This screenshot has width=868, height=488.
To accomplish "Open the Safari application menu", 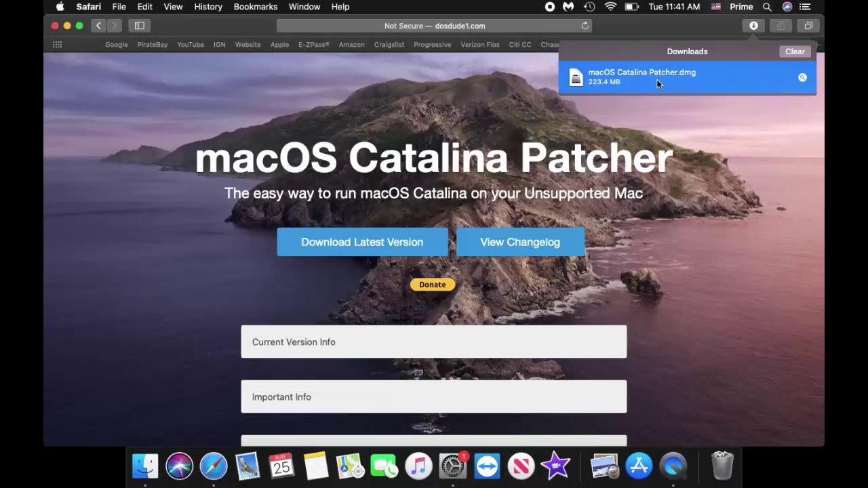I will [88, 7].
